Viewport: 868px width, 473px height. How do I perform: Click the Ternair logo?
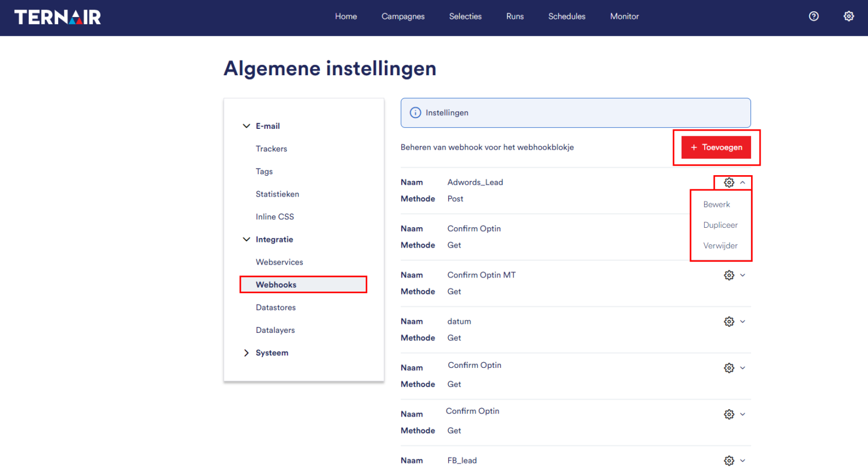[x=58, y=17]
